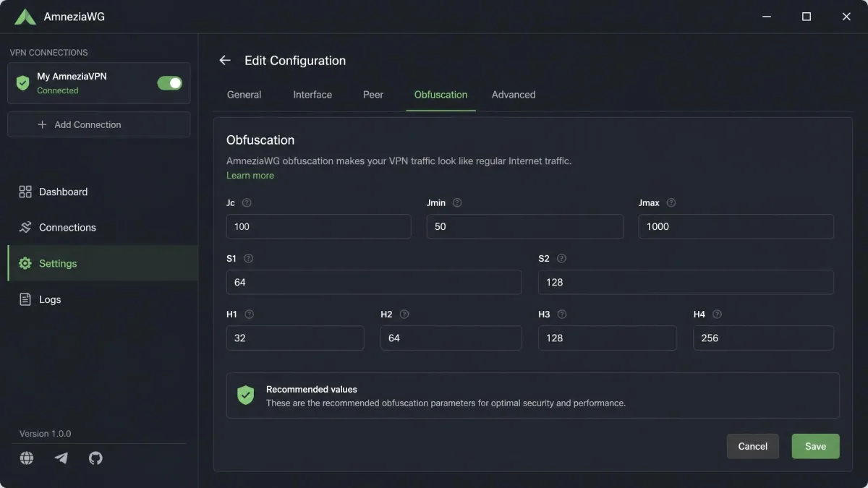This screenshot has width=868, height=488.
Task: Click the Connections sidebar icon
Action: [25, 227]
